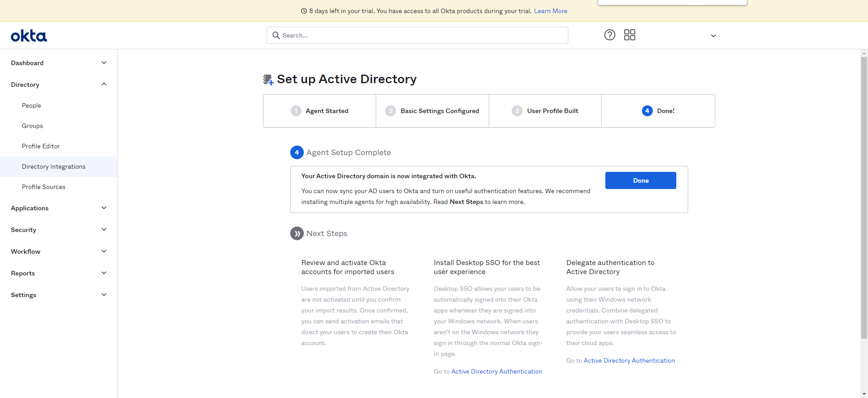Click the Security sidebar heading
The image size is (868, 398).
coord(24,230)
